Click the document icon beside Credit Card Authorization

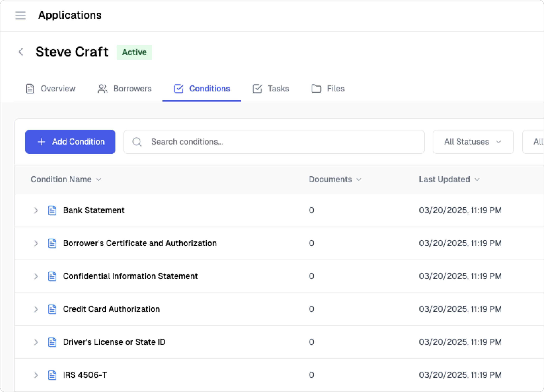tap(52, 309)
